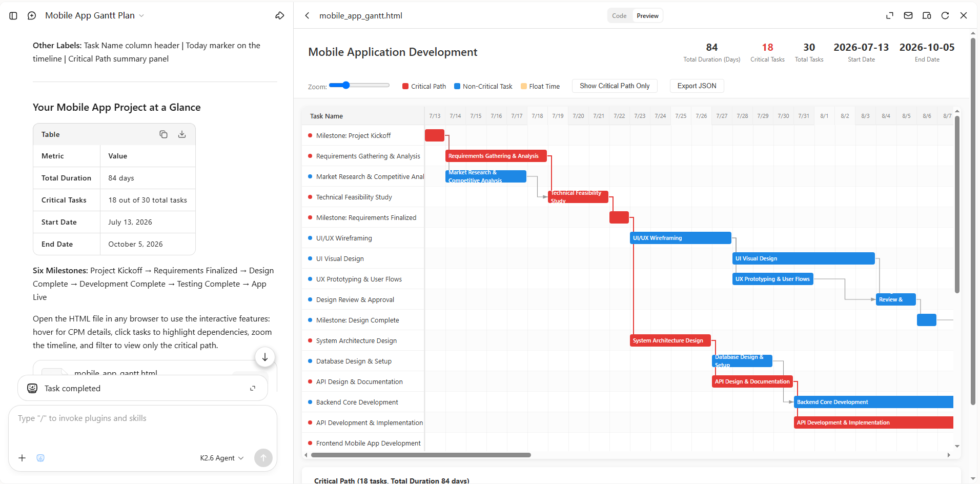Toggle the left sidebar panel icon
This screenshot has height=484, width=980.
(13, 16)
